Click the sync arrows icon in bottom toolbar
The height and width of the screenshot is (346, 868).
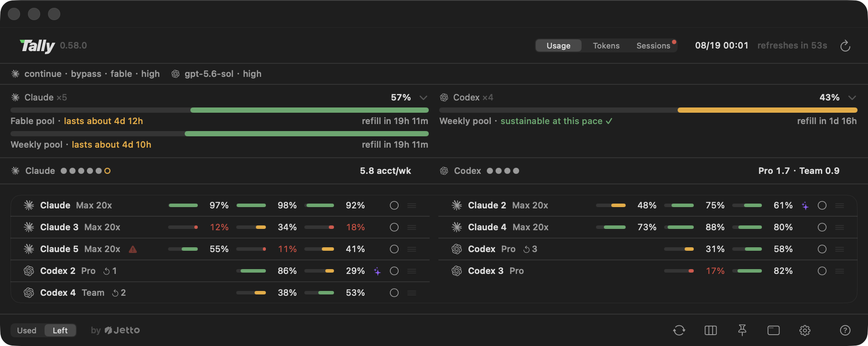point(679,330)
